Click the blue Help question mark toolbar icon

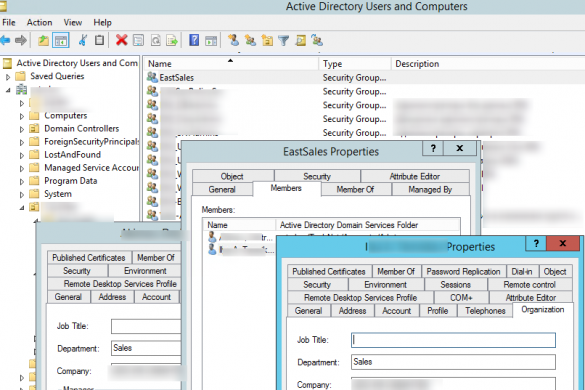(x=194, y=40)
